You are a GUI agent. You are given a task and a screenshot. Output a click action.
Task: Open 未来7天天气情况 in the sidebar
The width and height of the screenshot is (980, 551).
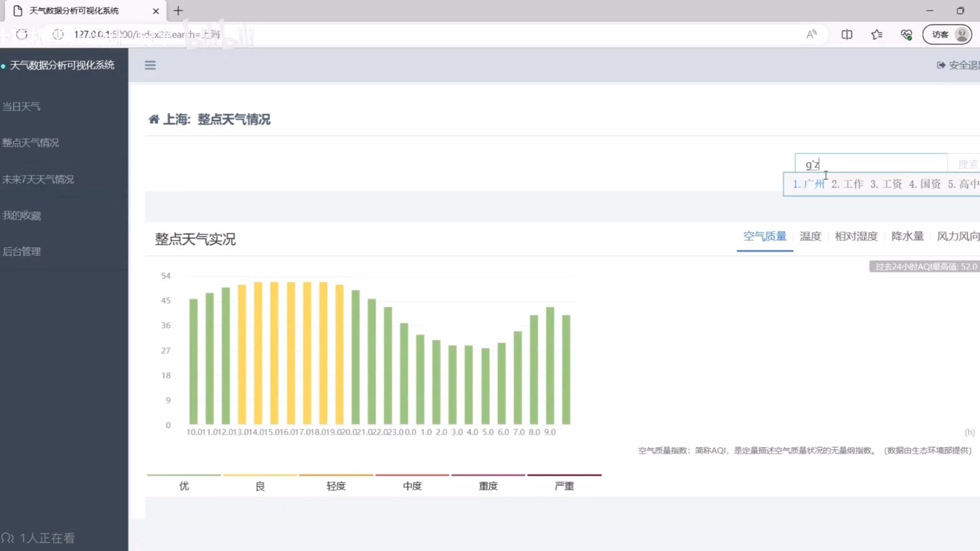pyautogui.click(x=38, y=179)
